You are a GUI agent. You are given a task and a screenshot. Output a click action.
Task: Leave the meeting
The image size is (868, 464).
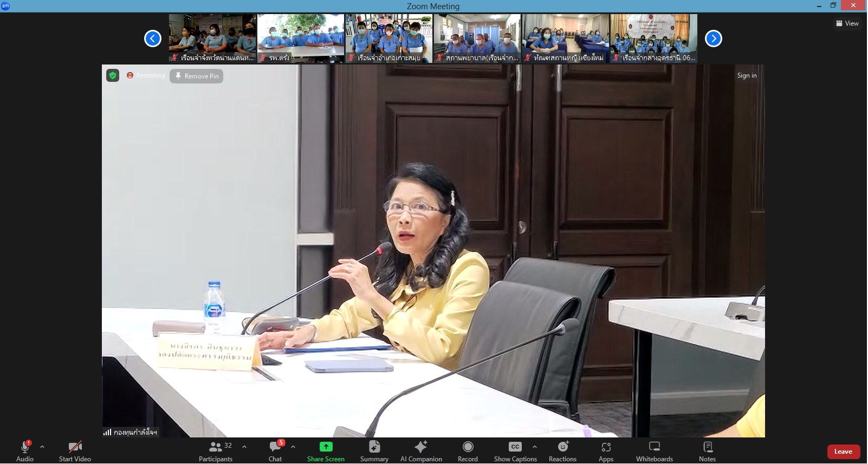tap(843, 452)
